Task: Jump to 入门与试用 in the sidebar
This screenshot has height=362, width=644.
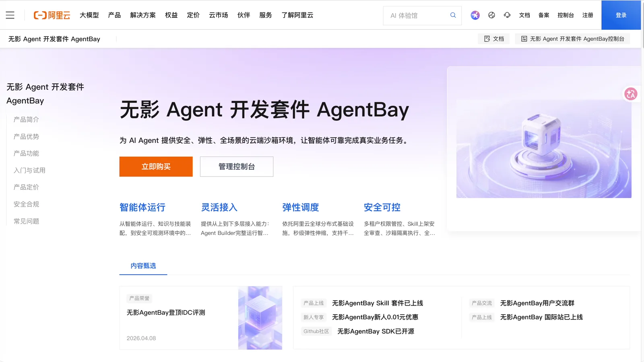Action: [29, 170]
